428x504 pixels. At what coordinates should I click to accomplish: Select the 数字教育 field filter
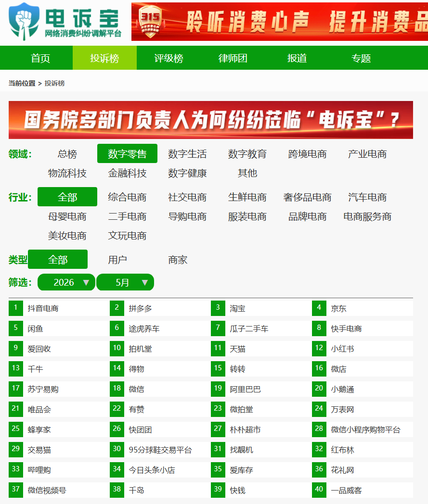pos(247,154)
